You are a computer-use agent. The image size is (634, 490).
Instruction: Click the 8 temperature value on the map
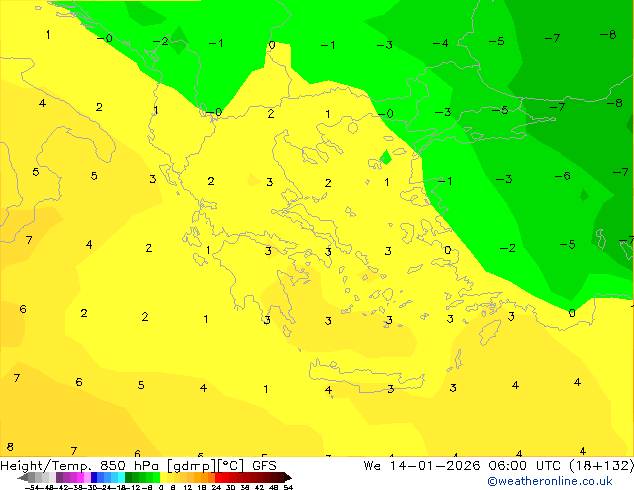pyautogui.click(x=10, y=447)
